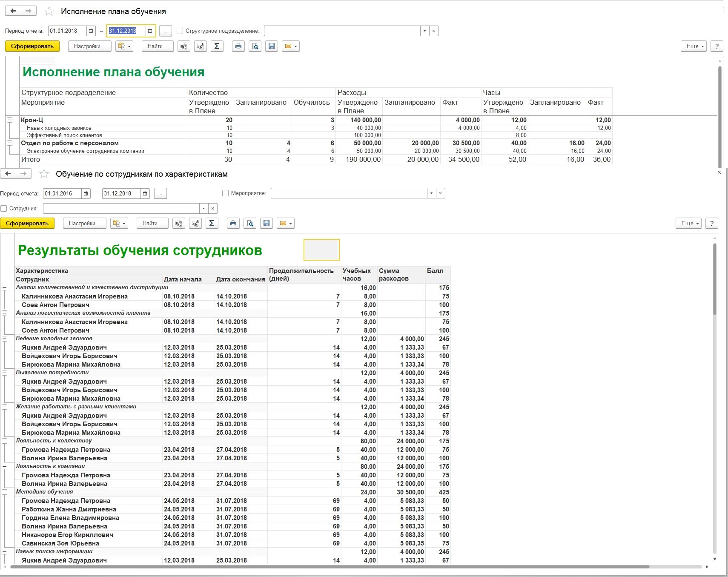Enable the 'Структурное подразделение' filter checkbox
This screenshot has width=728, height=577.
[180, 31]
